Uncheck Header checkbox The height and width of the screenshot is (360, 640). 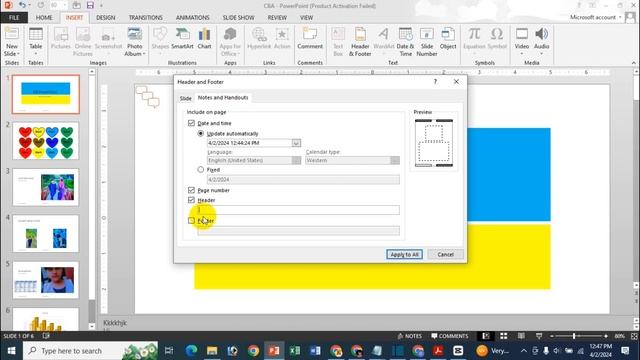tap(191, 200)
